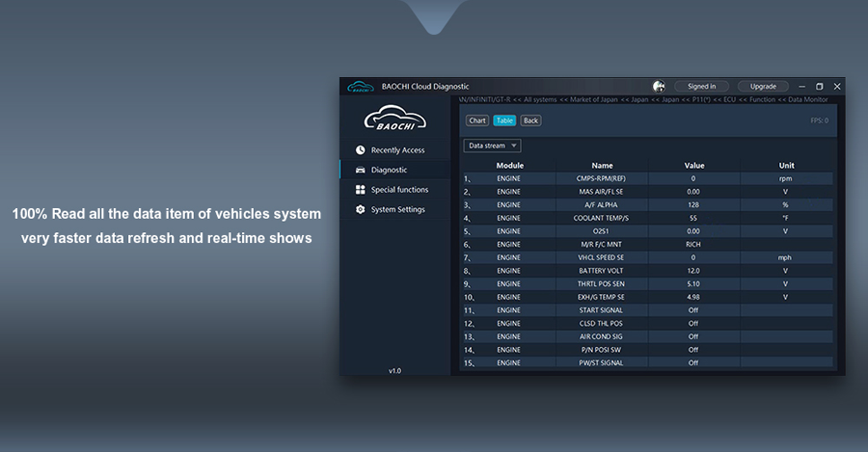Select the VHCL SPEED SE row name

click(601, 258)
